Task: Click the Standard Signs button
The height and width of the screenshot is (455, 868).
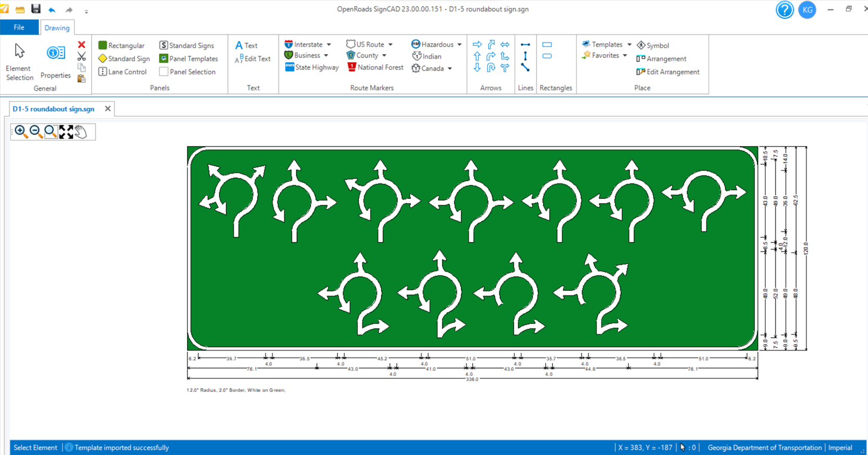Action: [x=186, y=45]
